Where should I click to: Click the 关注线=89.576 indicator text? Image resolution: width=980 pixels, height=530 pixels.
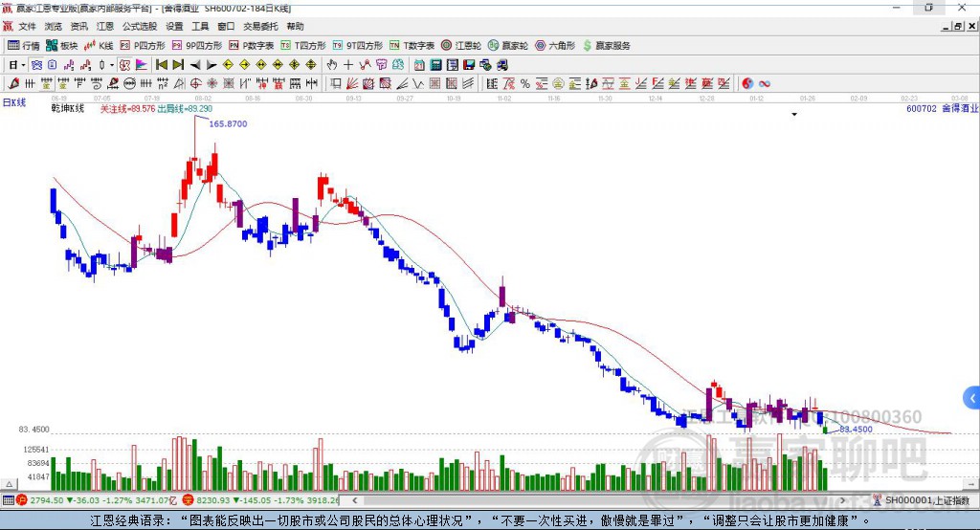click(x=127, y=109)
